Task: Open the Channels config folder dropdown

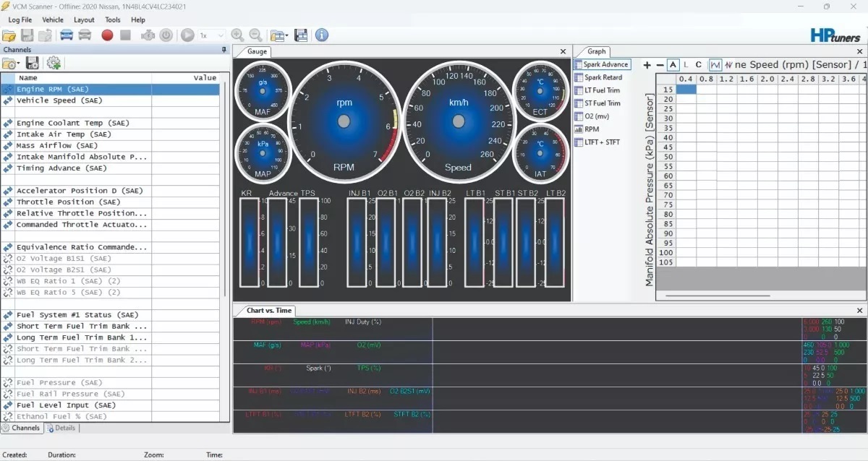Action: (x=11, y=64)
